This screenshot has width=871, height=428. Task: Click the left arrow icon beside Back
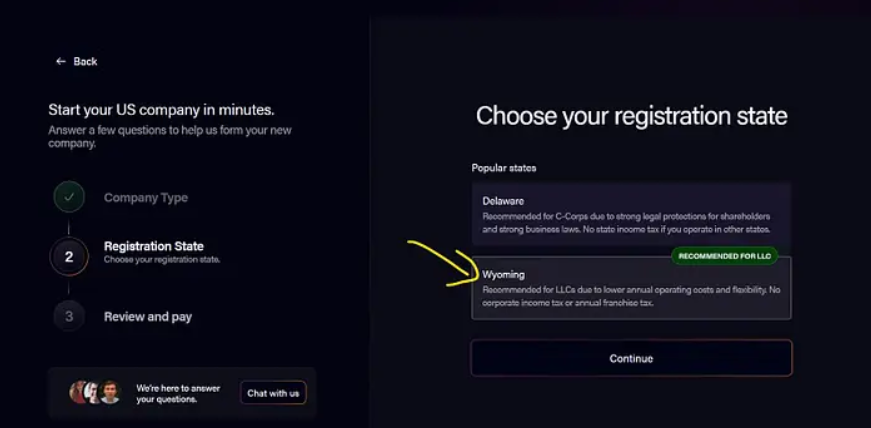(61, 61)
